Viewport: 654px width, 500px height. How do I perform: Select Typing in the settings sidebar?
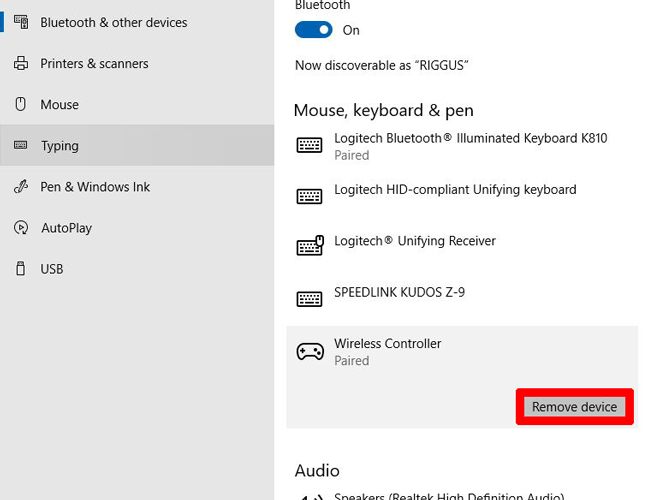click(137, 145)
